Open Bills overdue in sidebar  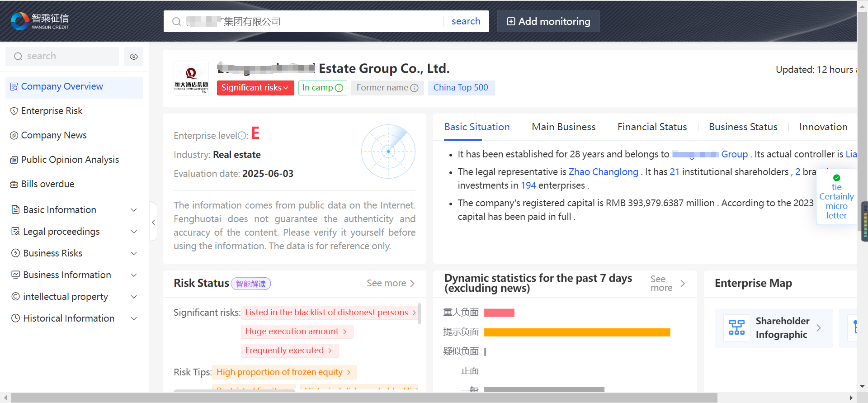[x=74, y=184]
